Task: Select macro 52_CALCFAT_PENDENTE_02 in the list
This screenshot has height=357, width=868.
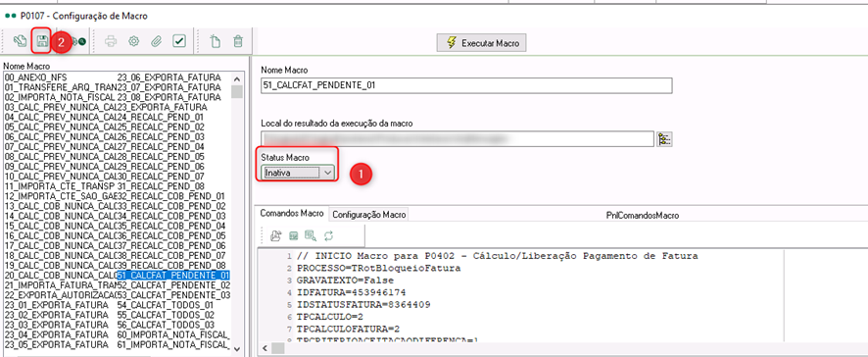Action: click(x=173, y=284)
